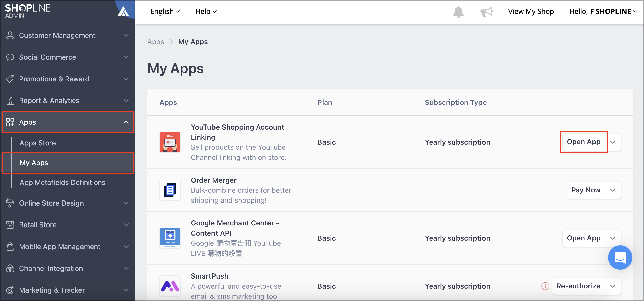The image size is (644, 301).
Task: Click the Report & Analytics chart icon
Action: click(x=10, y=101)
